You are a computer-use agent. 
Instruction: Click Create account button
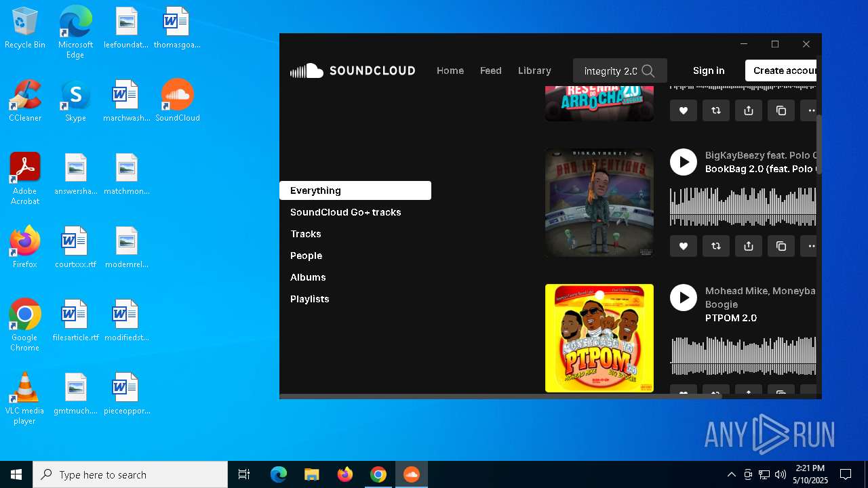click(x=781, y=70)
